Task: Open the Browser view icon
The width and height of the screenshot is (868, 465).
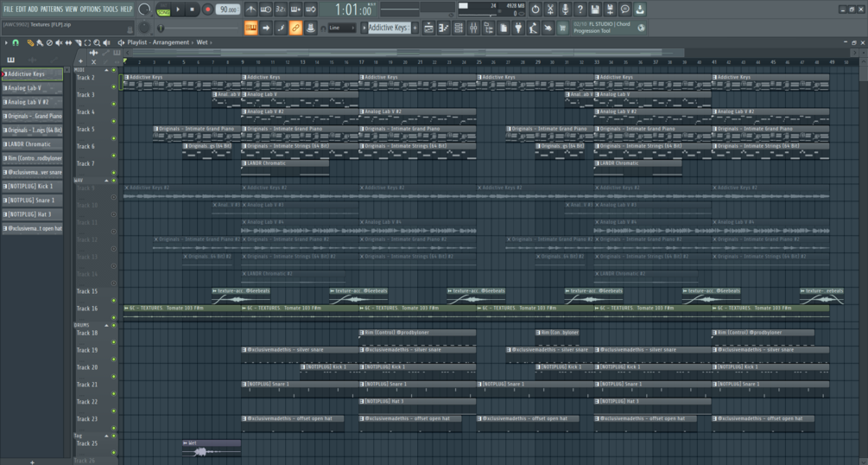Action: (489, 28)
